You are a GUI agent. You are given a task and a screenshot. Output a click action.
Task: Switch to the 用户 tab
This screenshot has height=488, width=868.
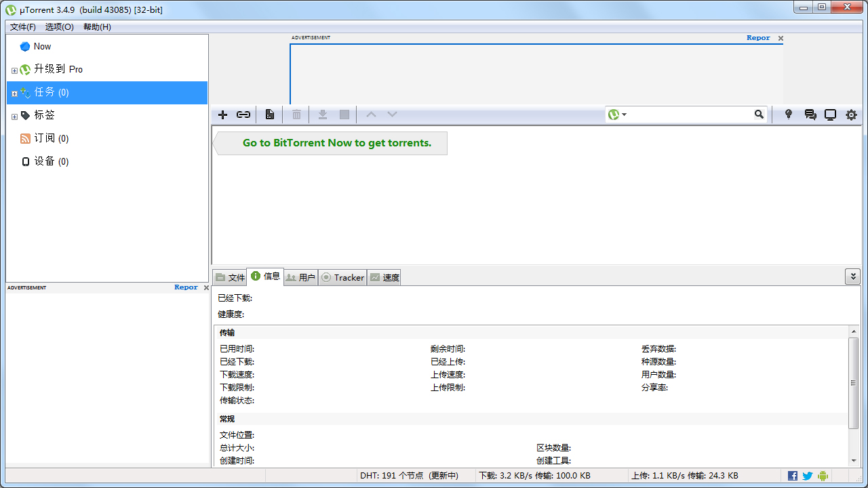[x=300, y=278]
